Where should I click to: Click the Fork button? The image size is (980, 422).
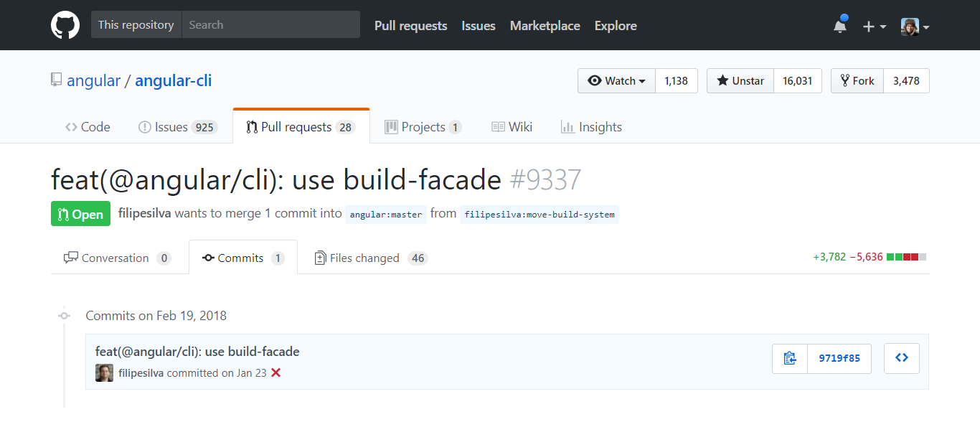pos(857,81)
